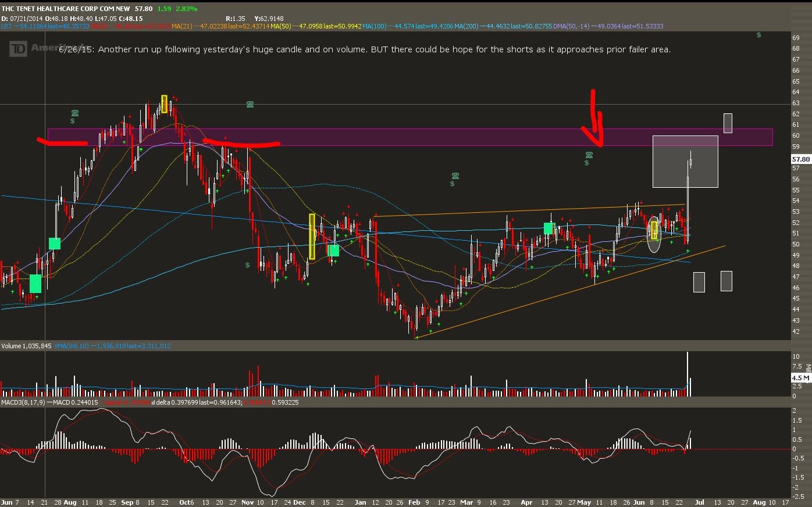Click the dollar icon below the August 2014 phone icon

click(x=72, y=121)
